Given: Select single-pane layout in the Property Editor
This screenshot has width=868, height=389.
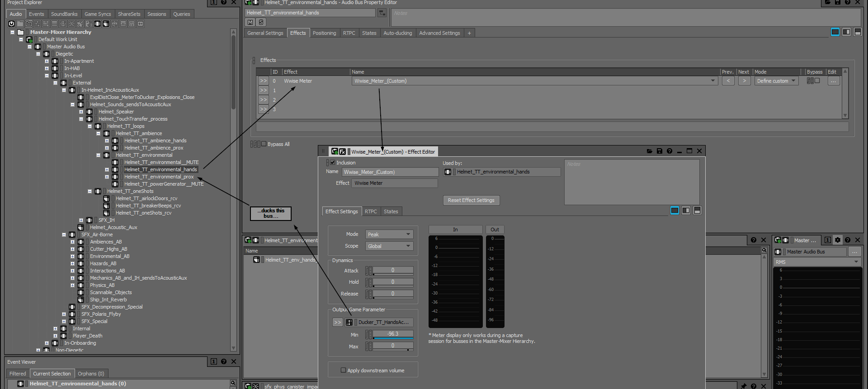Looking at the screenshot, I should [x=835, y=32].
